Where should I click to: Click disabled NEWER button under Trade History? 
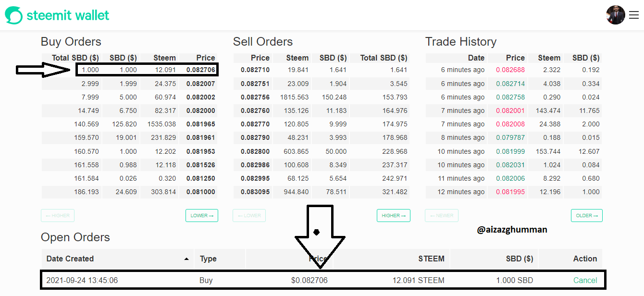click(442, 216)
